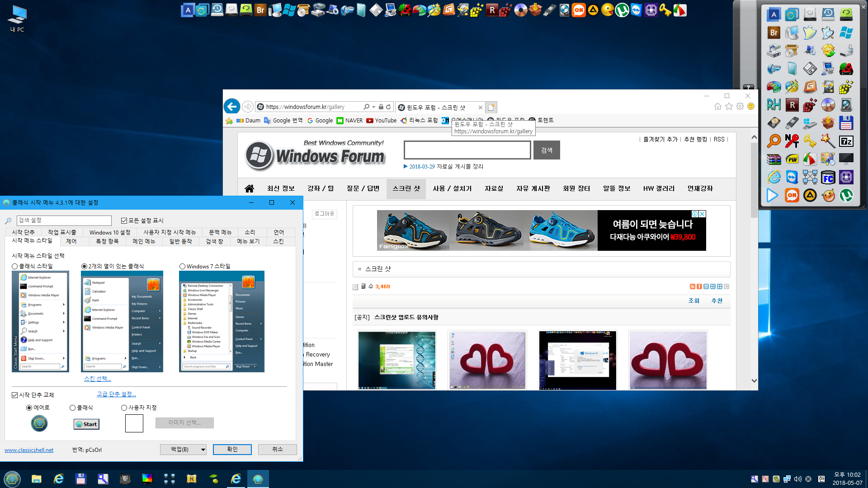Open '검색 창' settings tab
The image size is (868, 488).
click(215, 241)
